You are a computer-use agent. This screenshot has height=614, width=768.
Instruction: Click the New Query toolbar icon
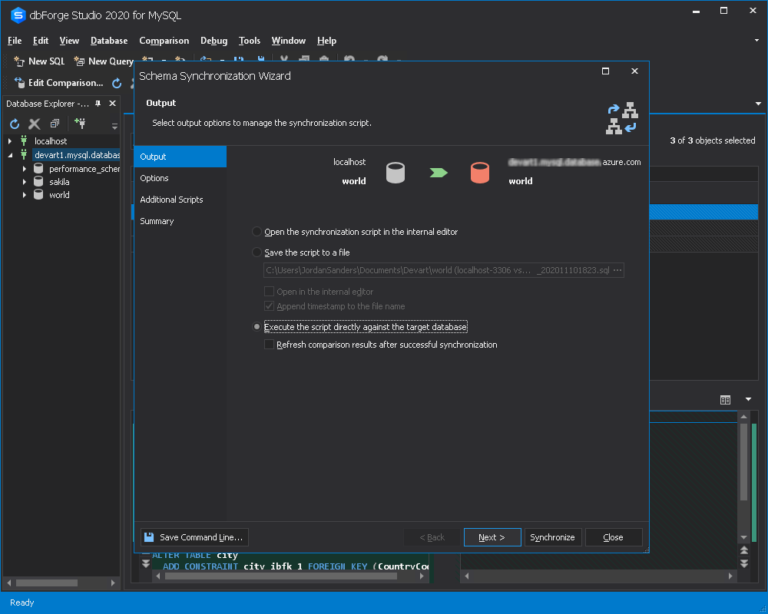(x=79, y=61)
